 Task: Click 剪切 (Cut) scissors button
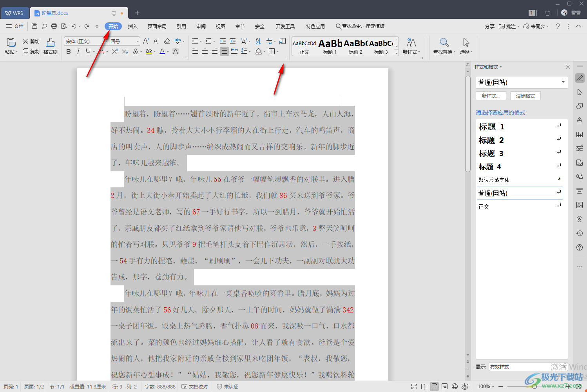[31, 41]
